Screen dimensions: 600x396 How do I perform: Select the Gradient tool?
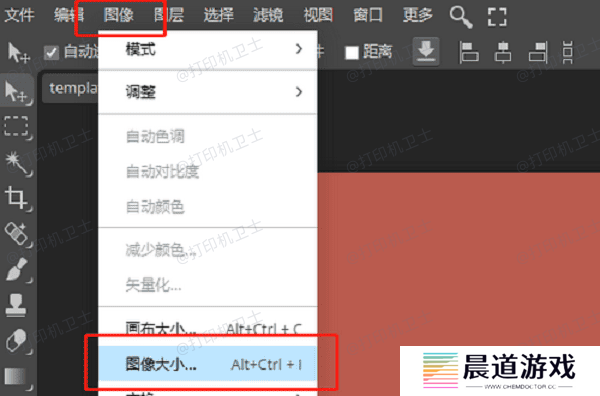tap(16, 376)
